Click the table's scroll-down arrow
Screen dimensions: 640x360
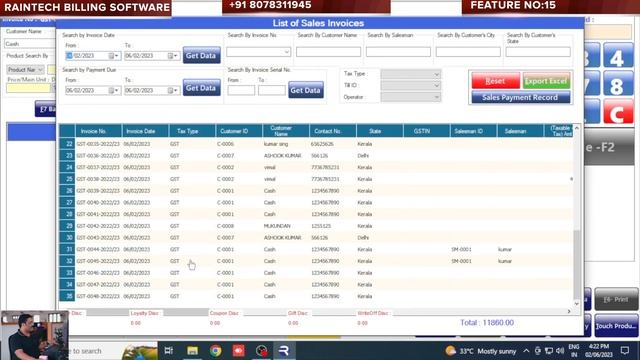click(577, 304)
